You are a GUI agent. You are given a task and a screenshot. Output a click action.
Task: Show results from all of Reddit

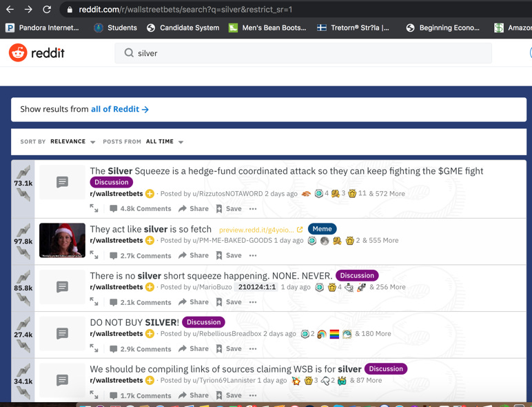click(x=120, y=109)
